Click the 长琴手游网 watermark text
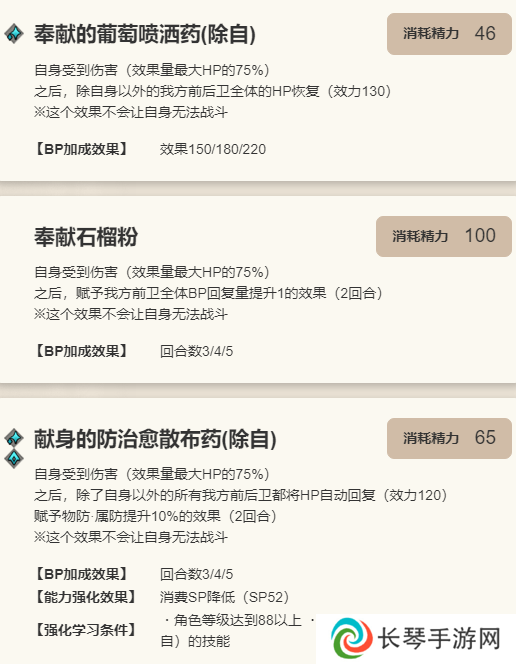Image resolution: width=516 pixels, height=664 pixels. coord(439,639)
